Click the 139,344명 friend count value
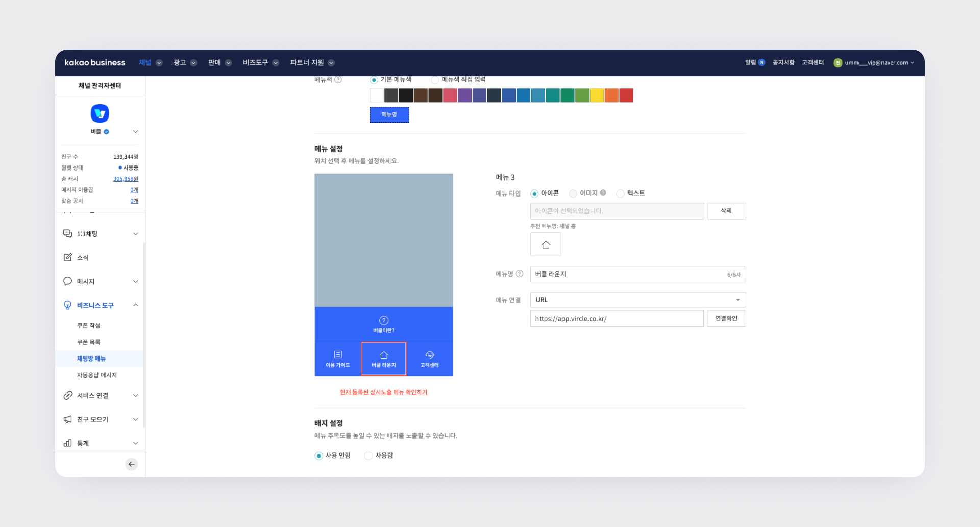Screen dimensions: 980x527 [126, 157]
